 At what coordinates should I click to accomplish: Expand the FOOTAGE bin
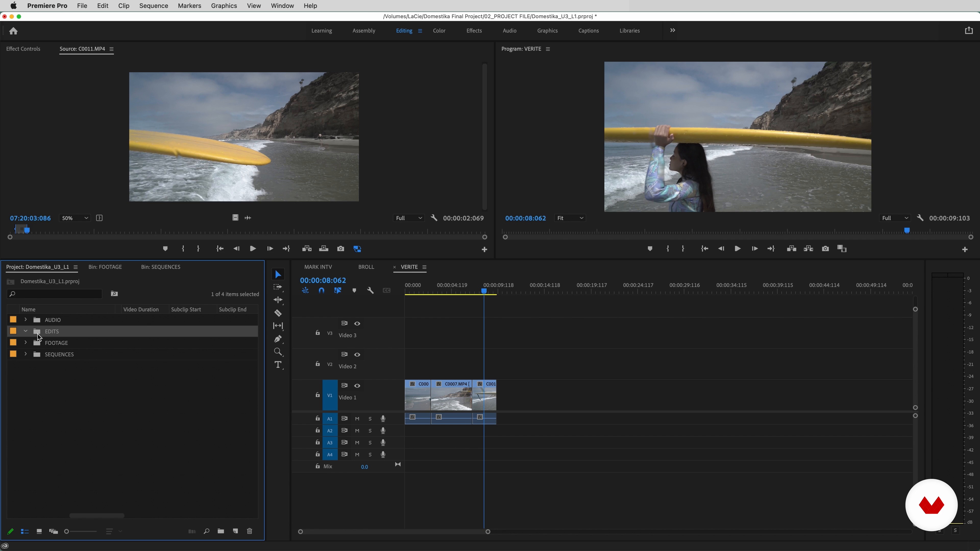tap(26, 343)
